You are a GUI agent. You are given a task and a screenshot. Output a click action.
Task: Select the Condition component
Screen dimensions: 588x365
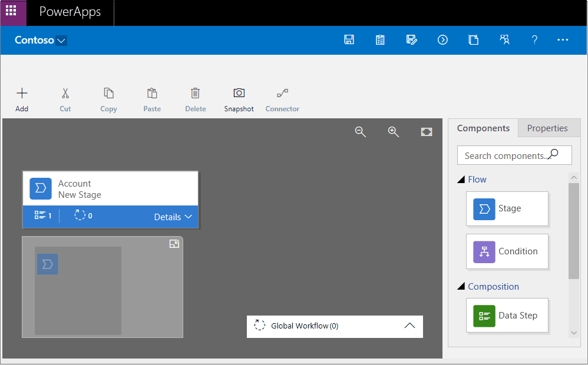507,251
